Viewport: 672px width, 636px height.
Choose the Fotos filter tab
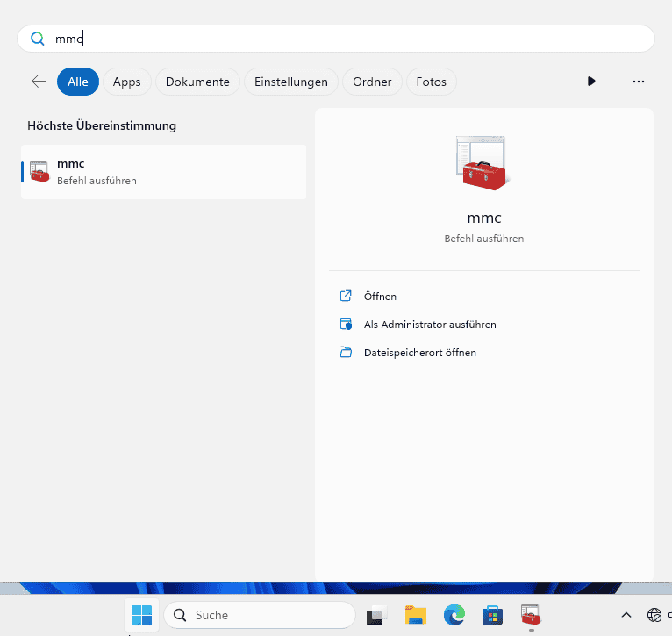(431, 82)
